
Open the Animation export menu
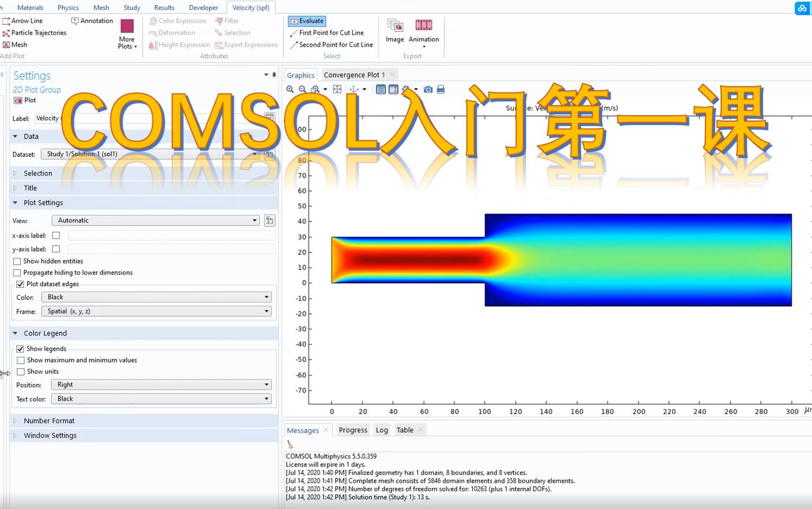(x=424, y=33)
